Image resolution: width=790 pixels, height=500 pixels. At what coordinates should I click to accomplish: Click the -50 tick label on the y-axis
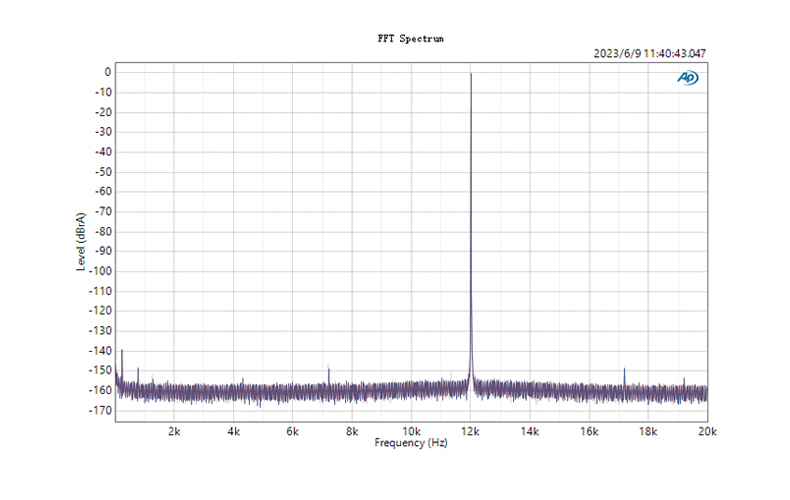tap(101, 171)
